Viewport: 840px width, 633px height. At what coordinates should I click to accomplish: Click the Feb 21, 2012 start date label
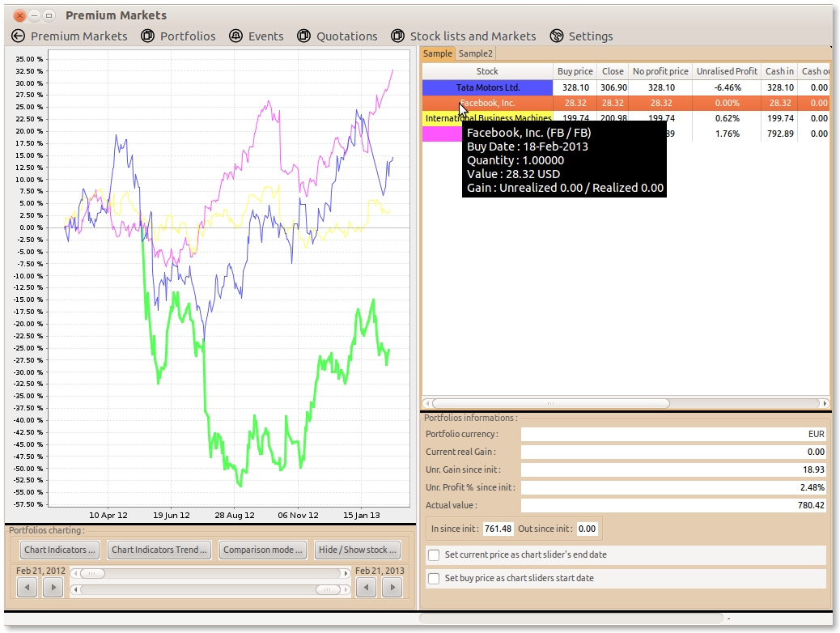point(40,571)
